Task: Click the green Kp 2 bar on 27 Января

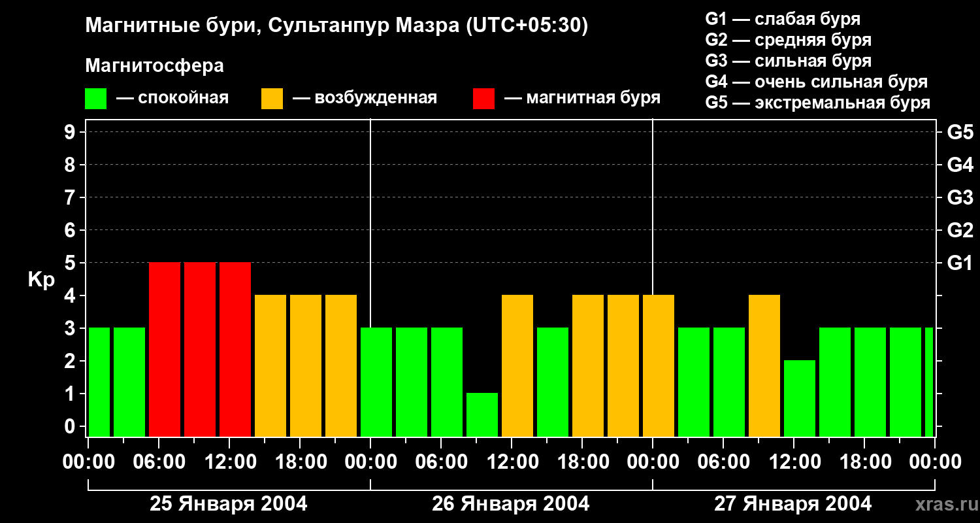Action: pyautogui.click(x=800, y=398)
